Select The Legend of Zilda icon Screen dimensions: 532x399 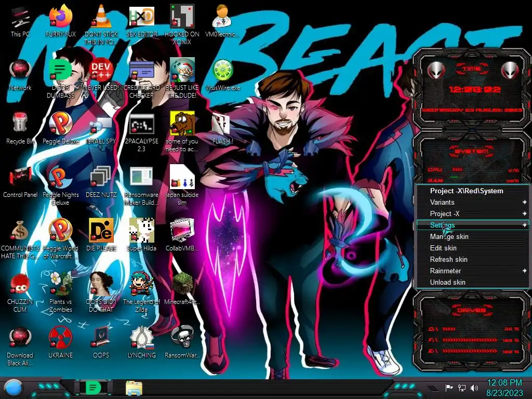pyautogui.click(x=142, y=284)
